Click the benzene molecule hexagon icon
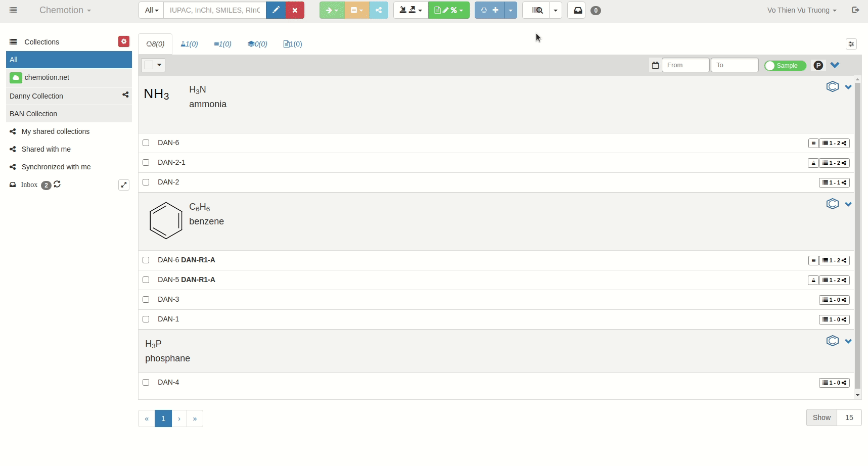The image size is (868, 466). click(832, 204)
